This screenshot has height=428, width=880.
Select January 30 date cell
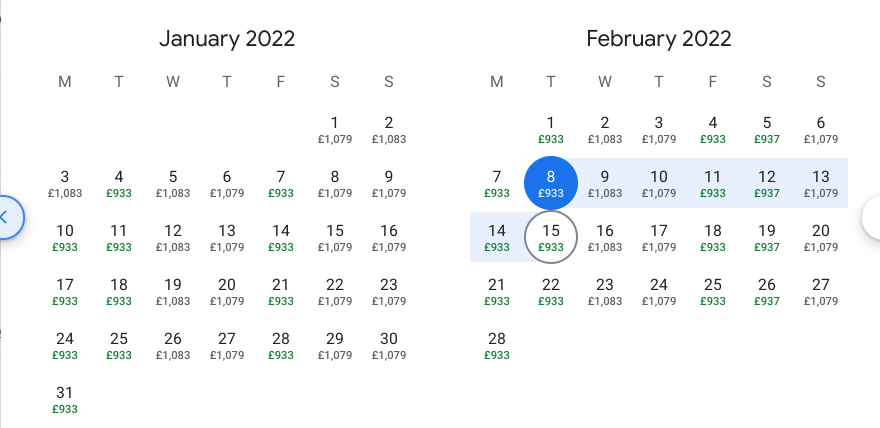coord(388,345)
